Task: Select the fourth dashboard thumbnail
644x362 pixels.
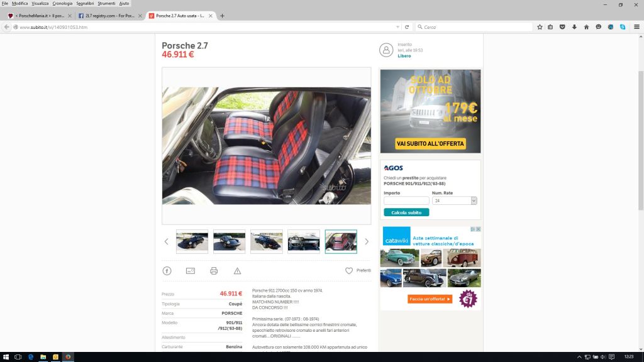Action: click(304, 242)
